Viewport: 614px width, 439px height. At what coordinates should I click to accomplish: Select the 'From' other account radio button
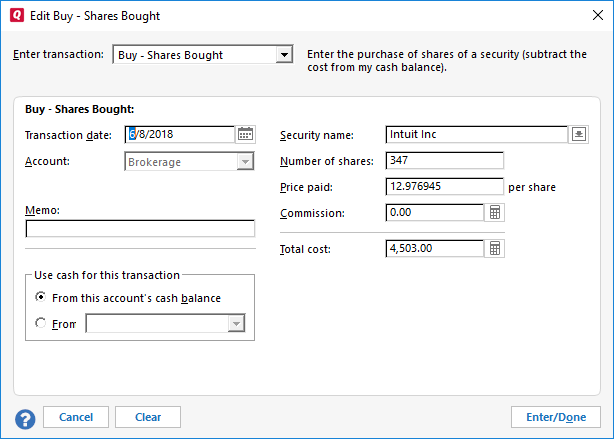click(x=40, y=323)
